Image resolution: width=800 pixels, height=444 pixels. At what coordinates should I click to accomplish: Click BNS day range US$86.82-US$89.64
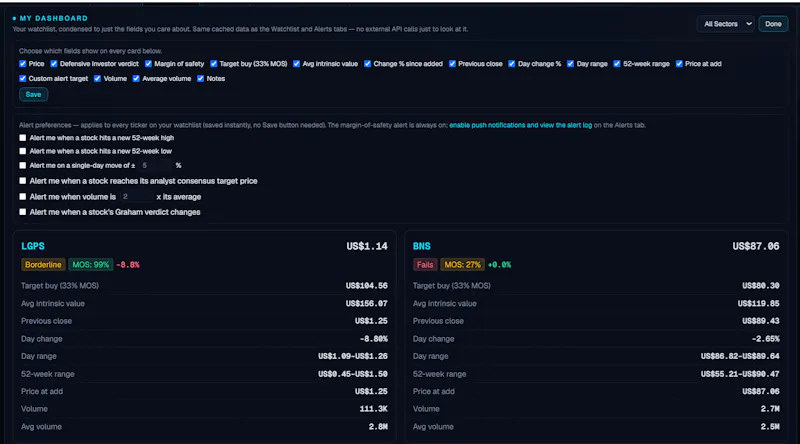coord(740,356)
